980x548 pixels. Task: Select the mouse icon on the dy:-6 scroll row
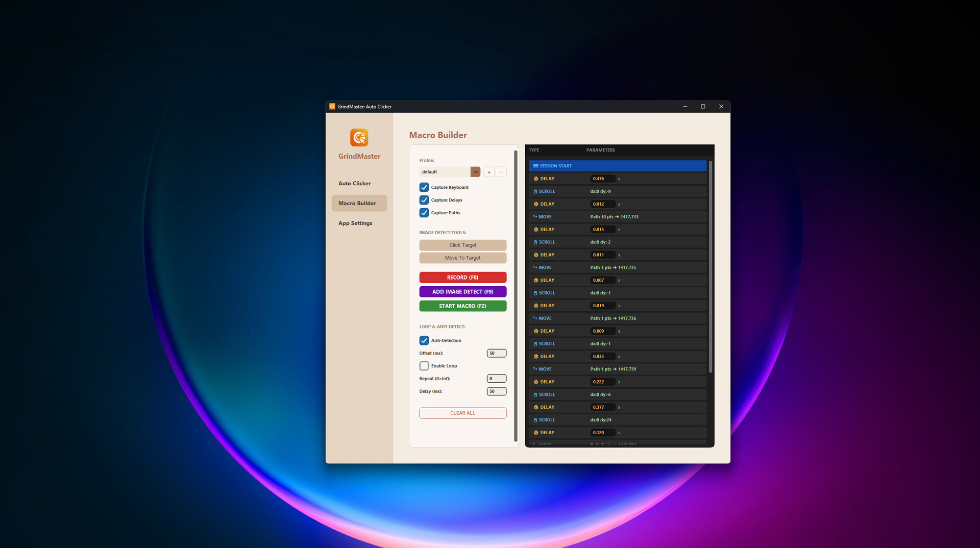tap(535, 394)
